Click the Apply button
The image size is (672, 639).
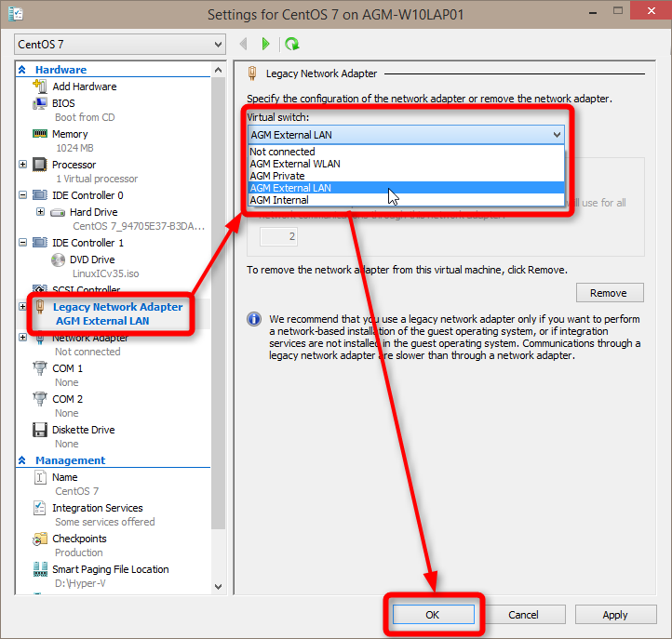point(615,615)
